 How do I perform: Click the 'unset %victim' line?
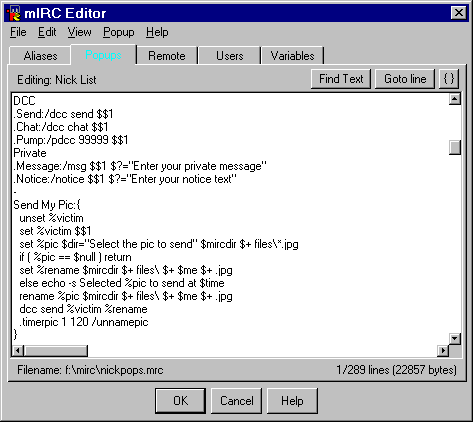pyautogui.click(x=51, y=218)
